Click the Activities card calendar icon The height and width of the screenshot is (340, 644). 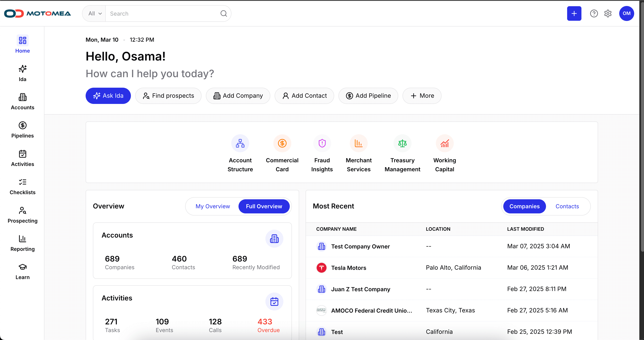[x=274, y=302]
